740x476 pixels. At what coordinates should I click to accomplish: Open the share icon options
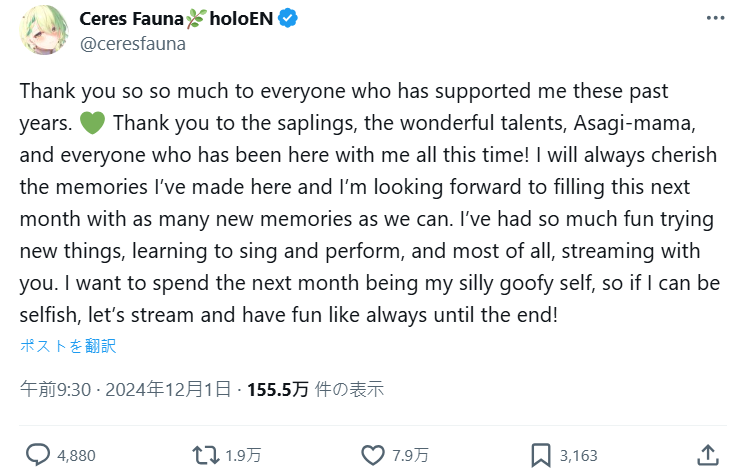(706, 455)
